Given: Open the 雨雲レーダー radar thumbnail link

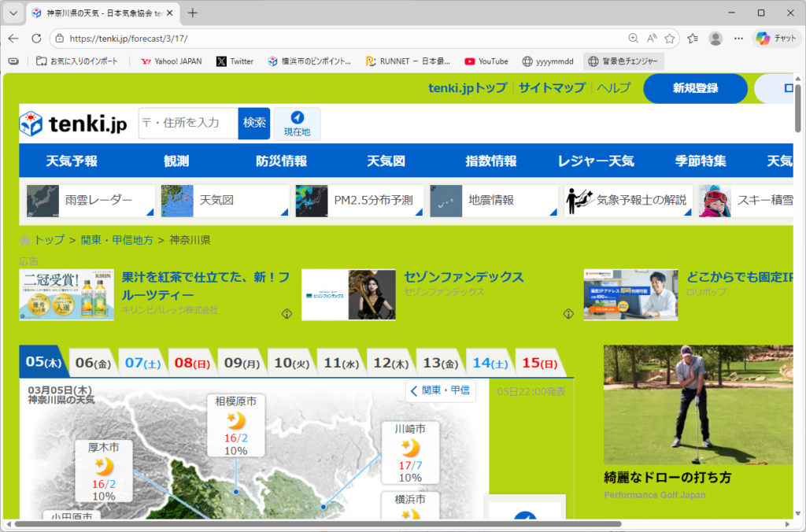Looking at the screenshot, I should pyautogui.click(x=91, y=201).
